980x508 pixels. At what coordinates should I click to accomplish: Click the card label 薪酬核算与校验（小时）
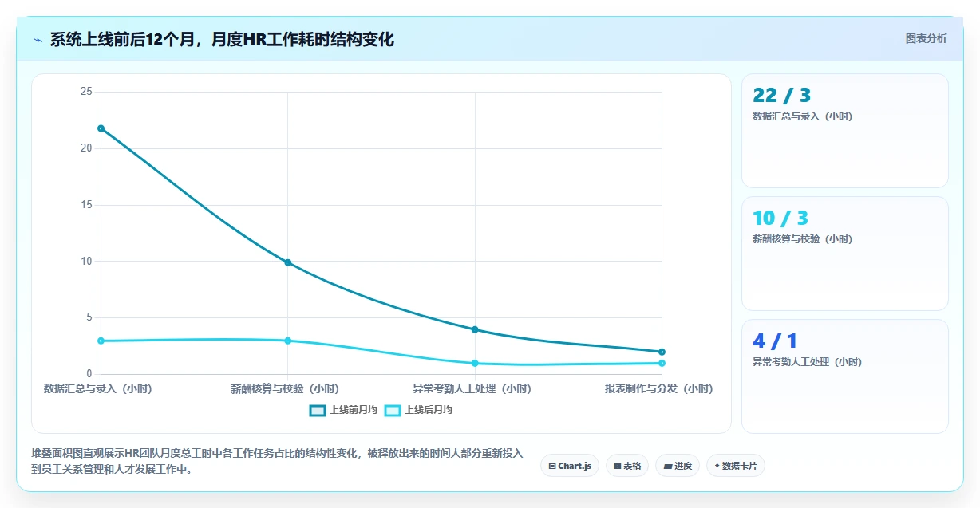click(x=802, y=239)
